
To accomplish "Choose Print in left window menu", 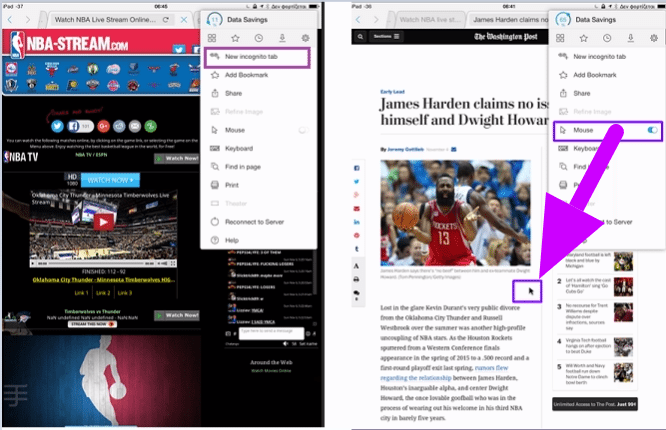I will tap(257, 185).
